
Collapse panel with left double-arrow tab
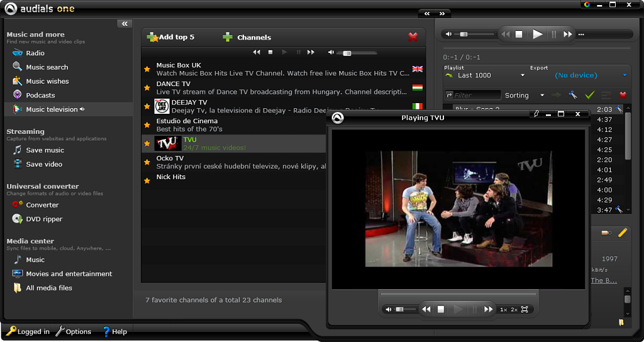(427, 14)
